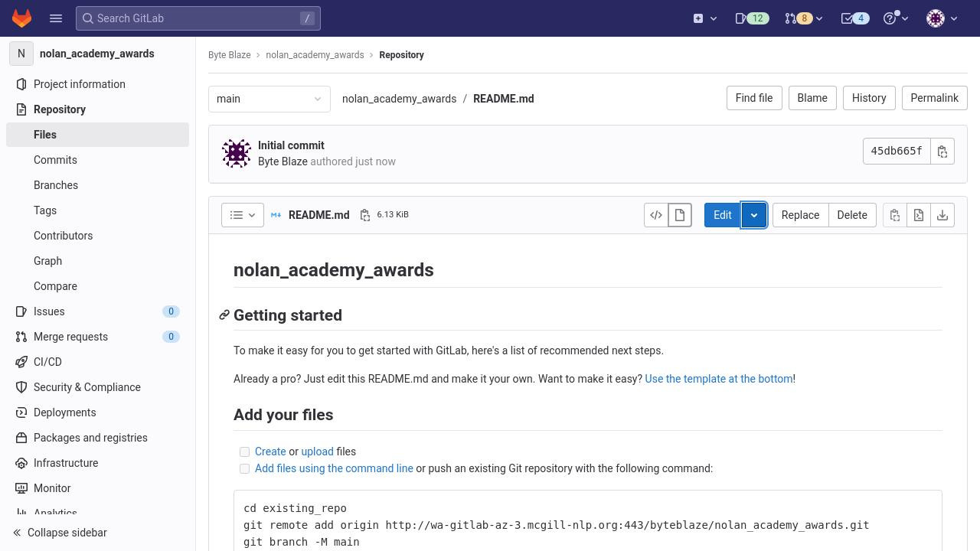Copy README.md file path icon
Image resolution: width=980 pixels, height=551 pixels.
[365, 215]
